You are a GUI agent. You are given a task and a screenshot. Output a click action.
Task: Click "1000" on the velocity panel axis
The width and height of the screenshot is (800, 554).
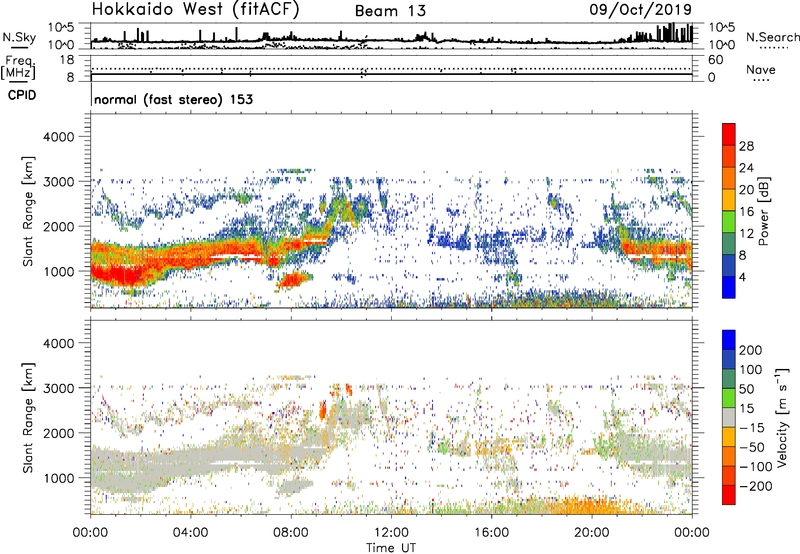(x=59, y=478)
